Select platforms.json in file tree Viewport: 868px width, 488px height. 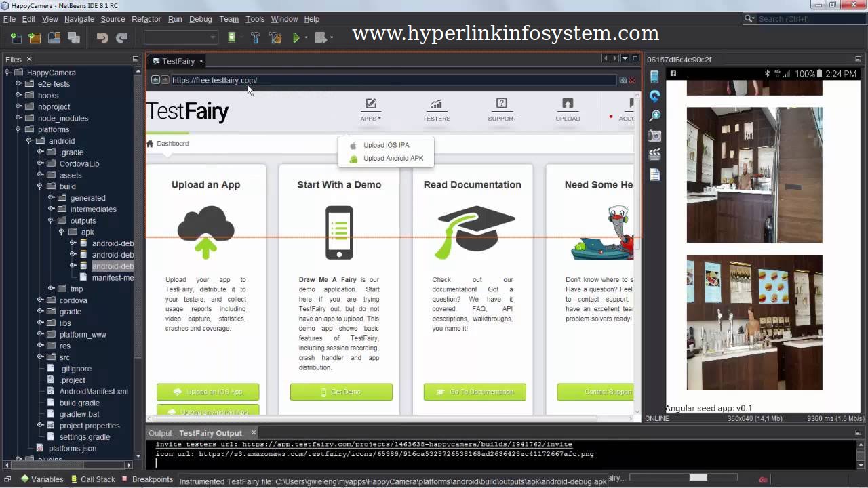(x=72, y=449)
